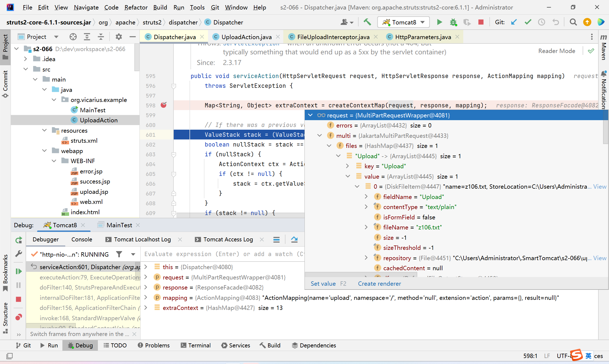
Task: Select the Dispatcher.java editor tab
Action: click(x=172, y=37)
